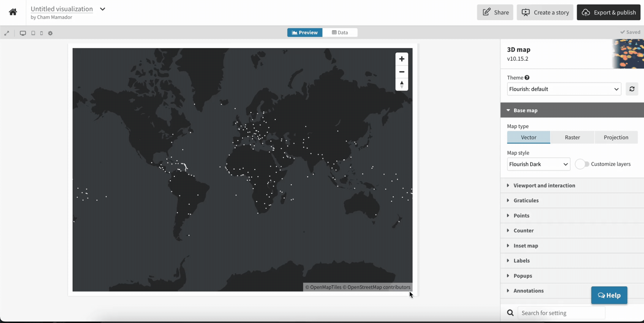The width and height of the screenshot is (644, 323).
Task: Switch to the Data tab
Action: (x=340, y=33)
